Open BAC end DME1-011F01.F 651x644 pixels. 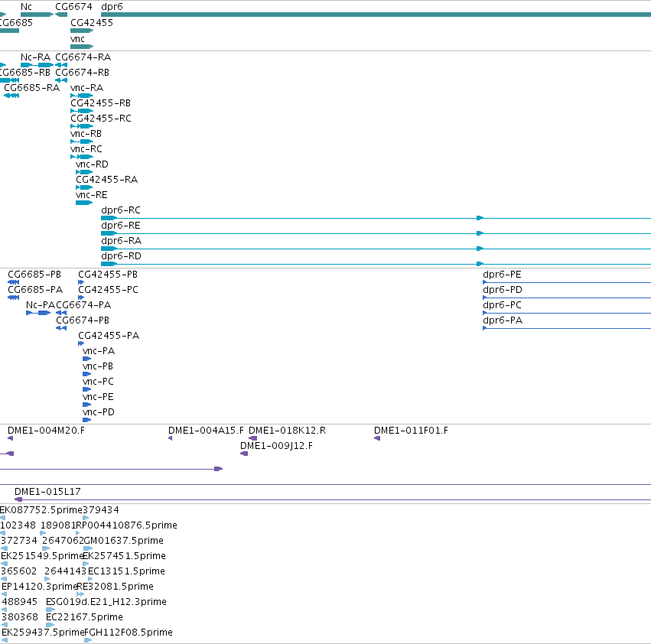point(411,431)
